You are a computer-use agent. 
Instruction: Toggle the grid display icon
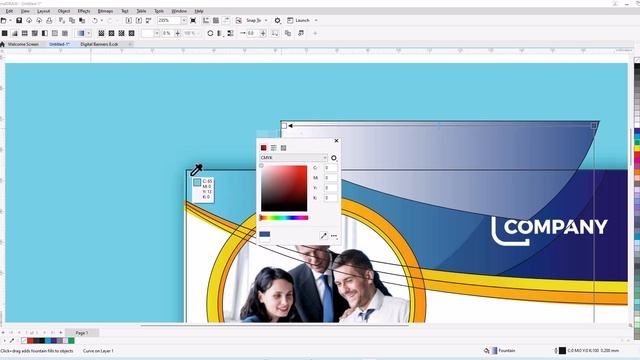click(x=216, y=20)
